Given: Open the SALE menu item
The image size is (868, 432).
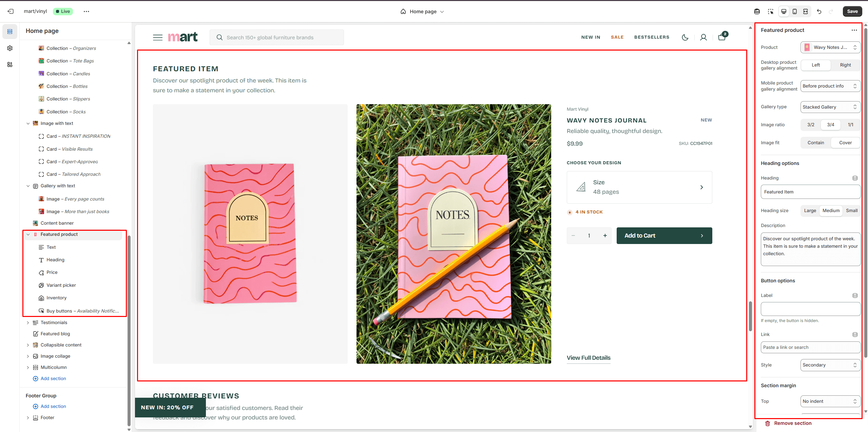Looking at the screenshot, I should [617, 37].
